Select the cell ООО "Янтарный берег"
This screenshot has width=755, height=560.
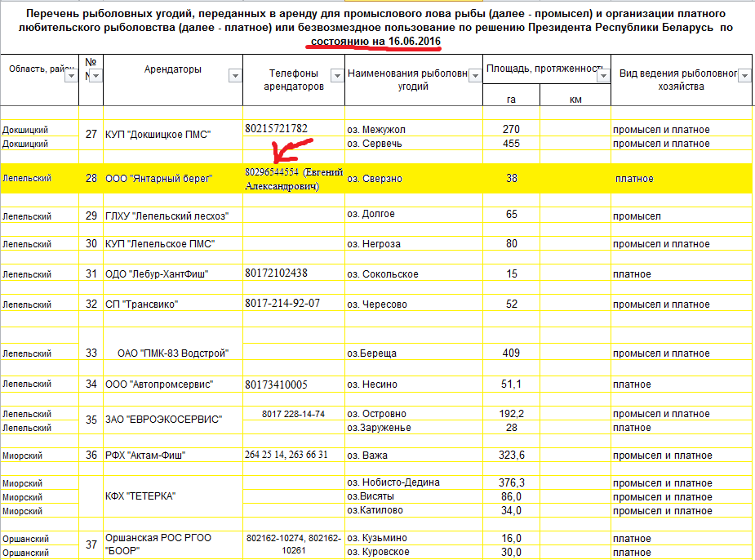[x=158, y=178]
